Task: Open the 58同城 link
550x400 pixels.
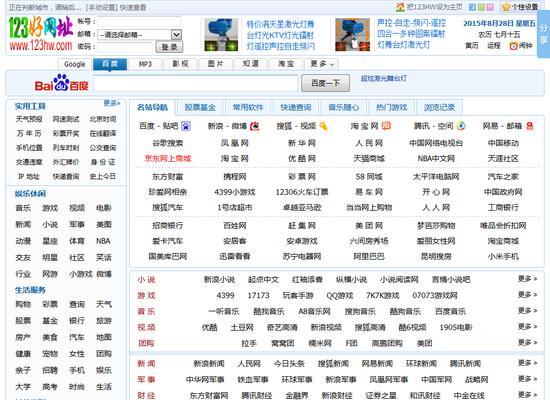Action: (x=369, y=176)
